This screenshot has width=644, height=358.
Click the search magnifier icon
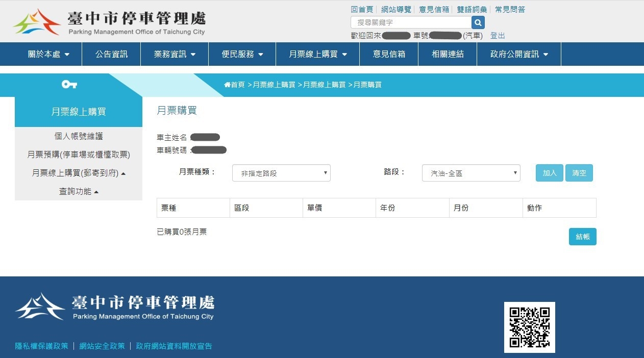coord(477,22)
